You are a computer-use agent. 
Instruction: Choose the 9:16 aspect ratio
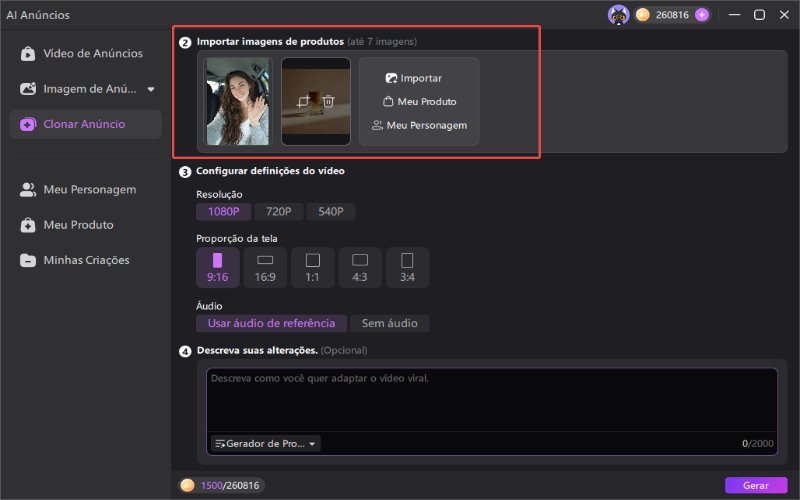[217, 267]
